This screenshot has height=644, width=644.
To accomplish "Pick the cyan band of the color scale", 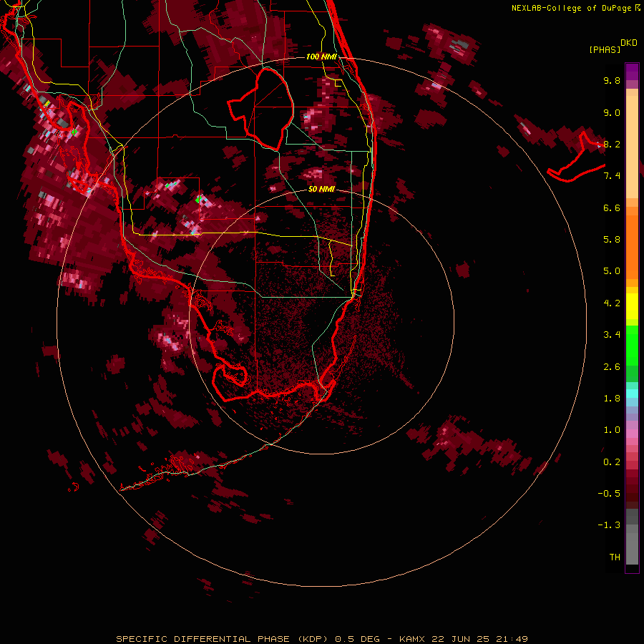I will (632, 394).
